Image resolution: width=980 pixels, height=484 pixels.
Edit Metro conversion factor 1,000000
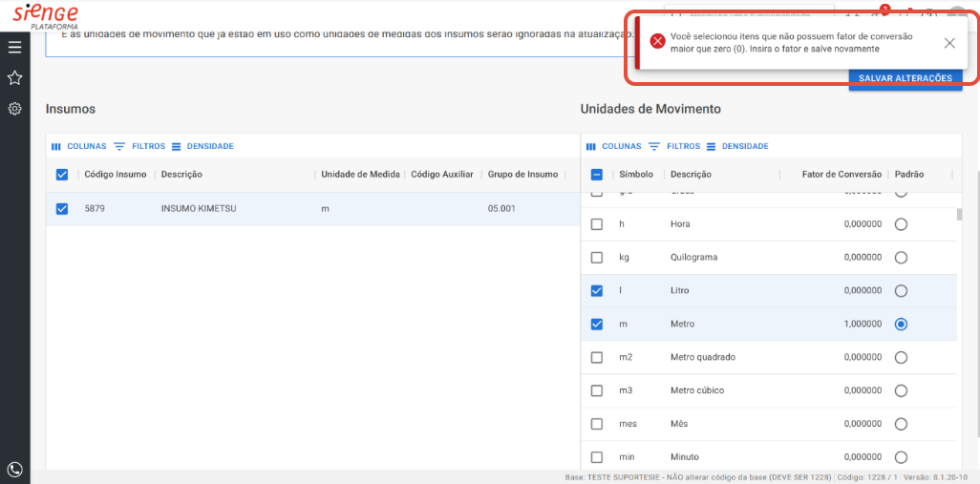point(863,325)
